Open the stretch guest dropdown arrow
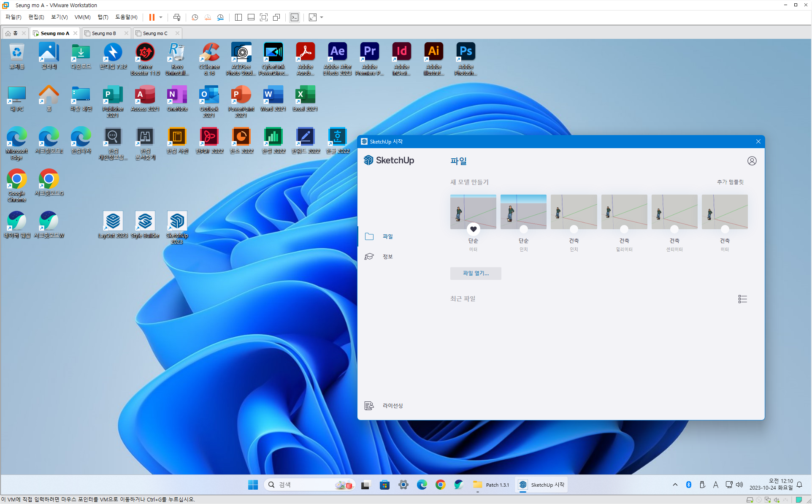The image size is (812, 504). 322,17
